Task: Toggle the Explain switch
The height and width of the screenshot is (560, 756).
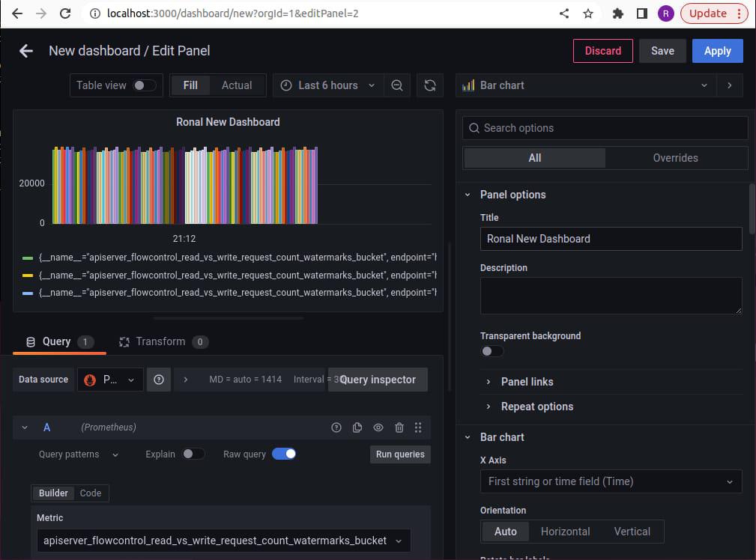Action: pyautogui.click(x=193, y=454)
